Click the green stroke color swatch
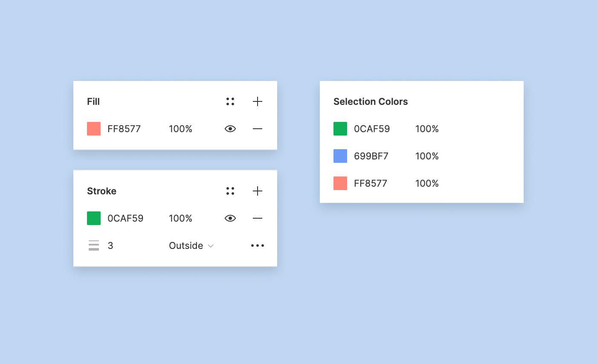 [94, 218]
